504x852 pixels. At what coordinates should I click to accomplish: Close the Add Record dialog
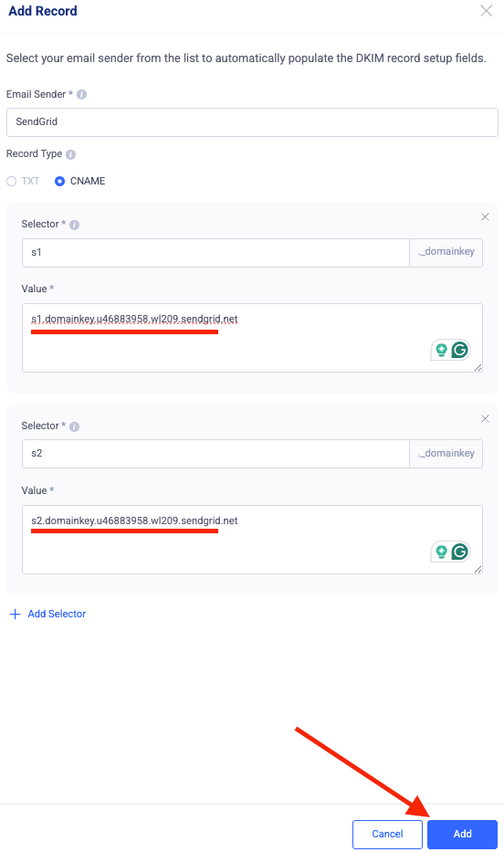(x=486, y=11)
